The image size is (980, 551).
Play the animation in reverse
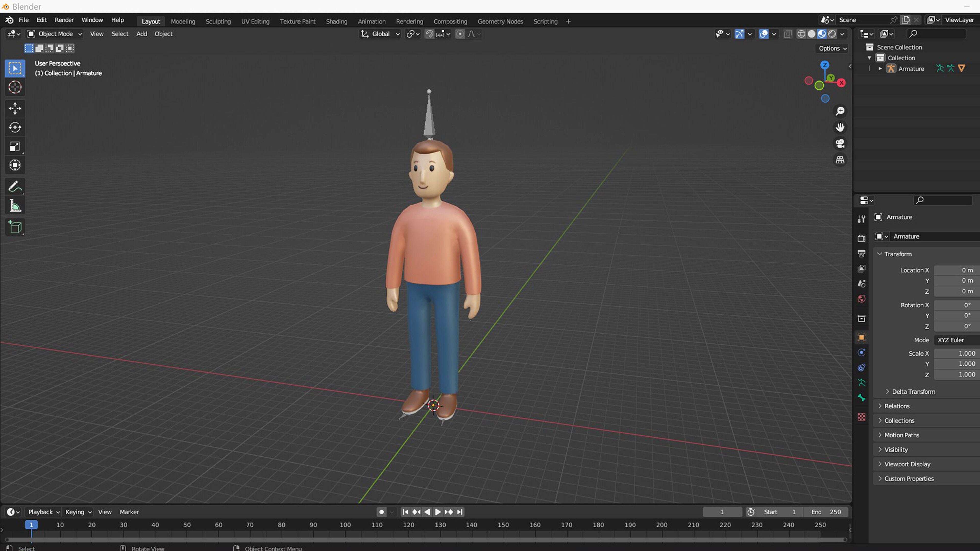point(427,512)
